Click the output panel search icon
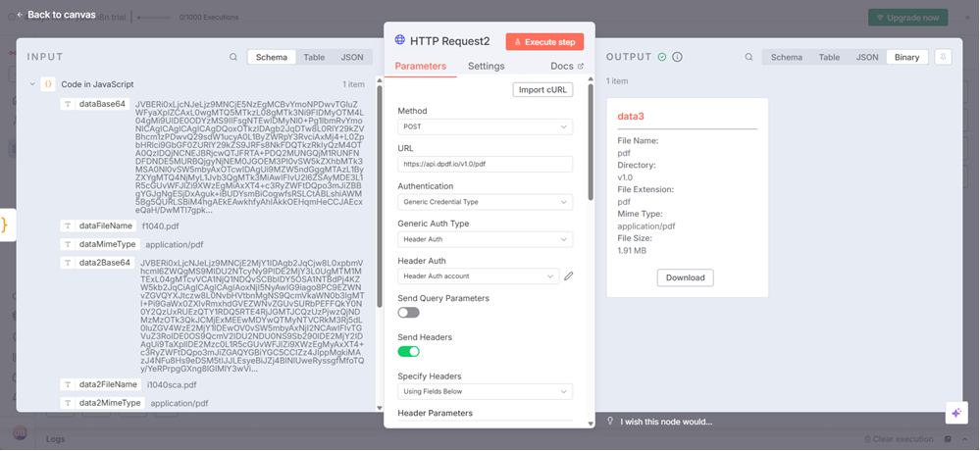 (748, 57)
